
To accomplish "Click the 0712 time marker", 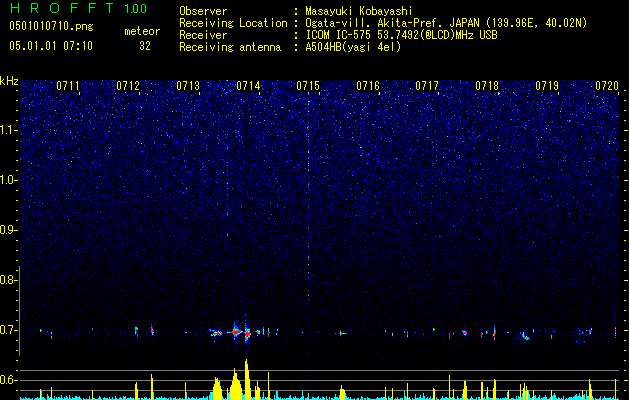I will (x=128, y=86).
